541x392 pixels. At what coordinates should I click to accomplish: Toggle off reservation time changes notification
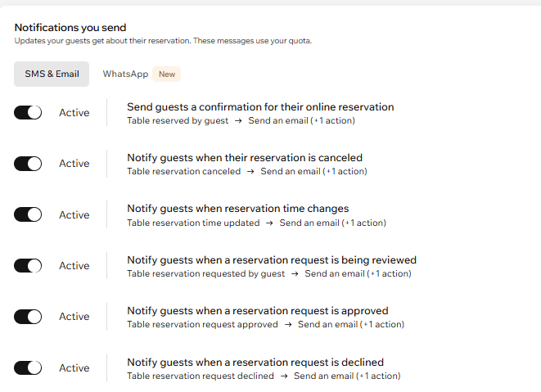click(x=28, y=214)
